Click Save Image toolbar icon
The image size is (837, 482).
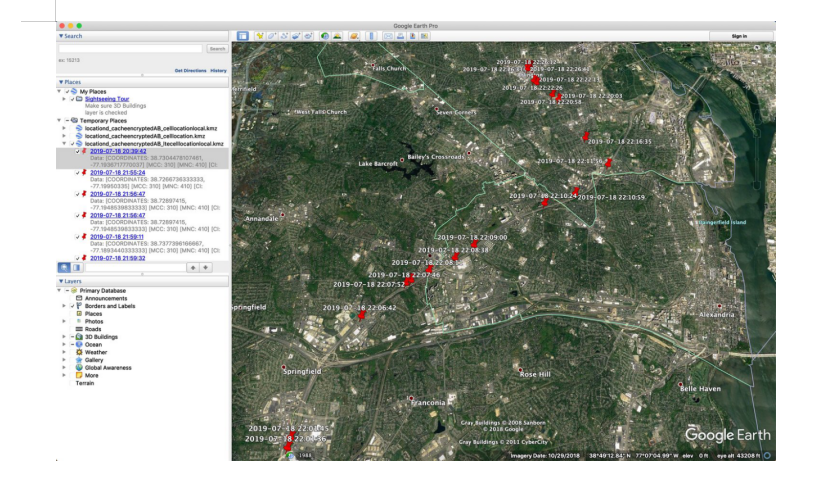[x=413, y=36]
